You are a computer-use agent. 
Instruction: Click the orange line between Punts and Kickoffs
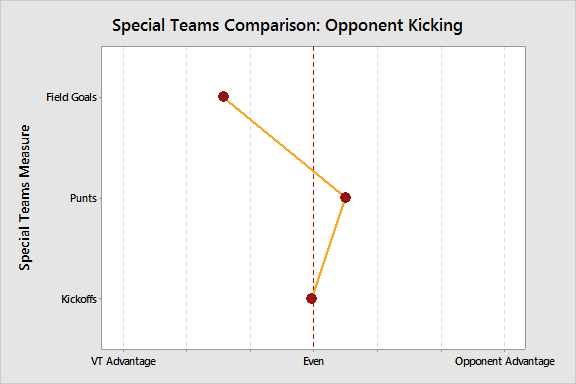click(328, 248)
